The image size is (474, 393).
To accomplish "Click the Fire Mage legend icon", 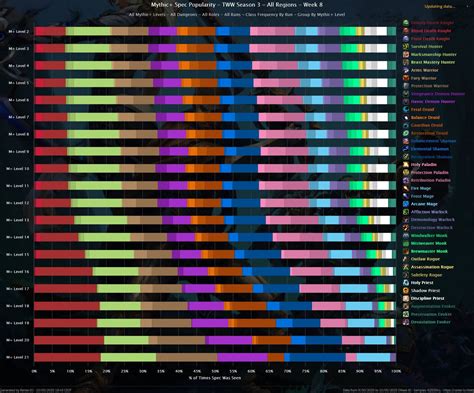I will coord(406,188).
